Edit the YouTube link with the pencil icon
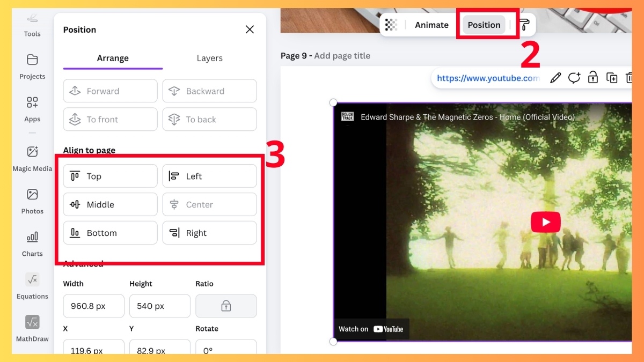 pos(555,78)
